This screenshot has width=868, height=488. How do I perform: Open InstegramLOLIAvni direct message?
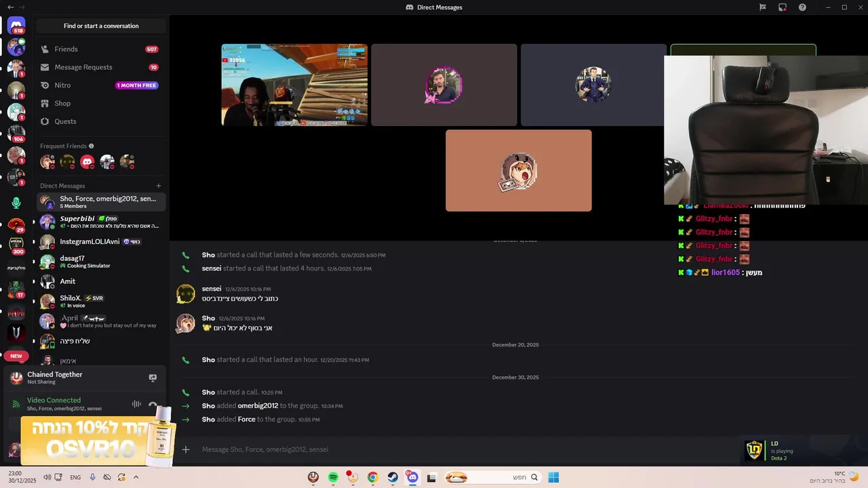tap(101, 242)
